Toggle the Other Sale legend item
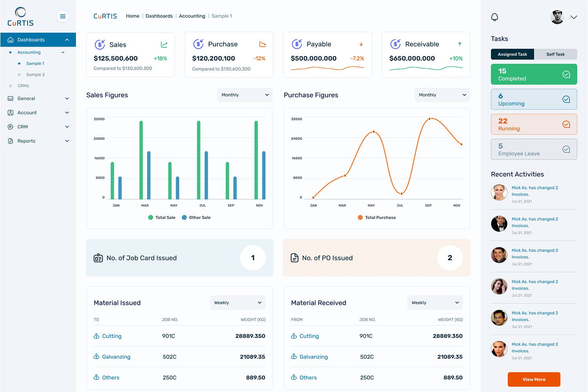The height and width of the screenshot is (392, 588). click(x=196, y=217)
